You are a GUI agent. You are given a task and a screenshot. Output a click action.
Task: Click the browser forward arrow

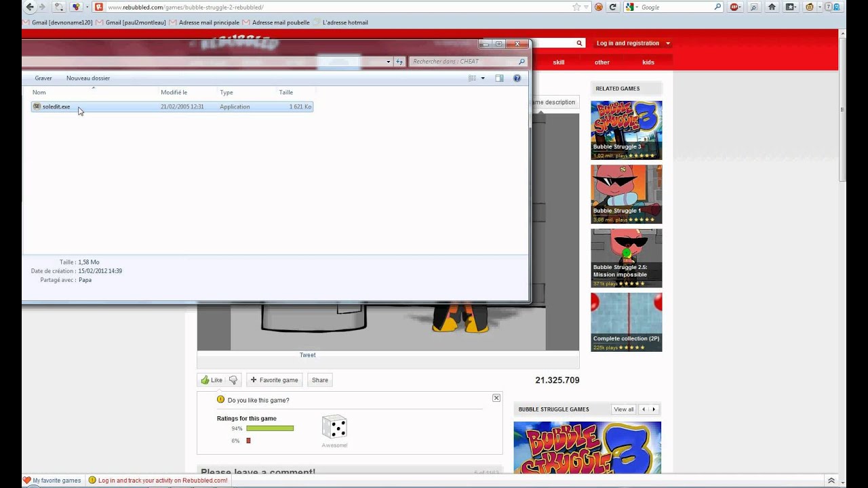[43, 7]
